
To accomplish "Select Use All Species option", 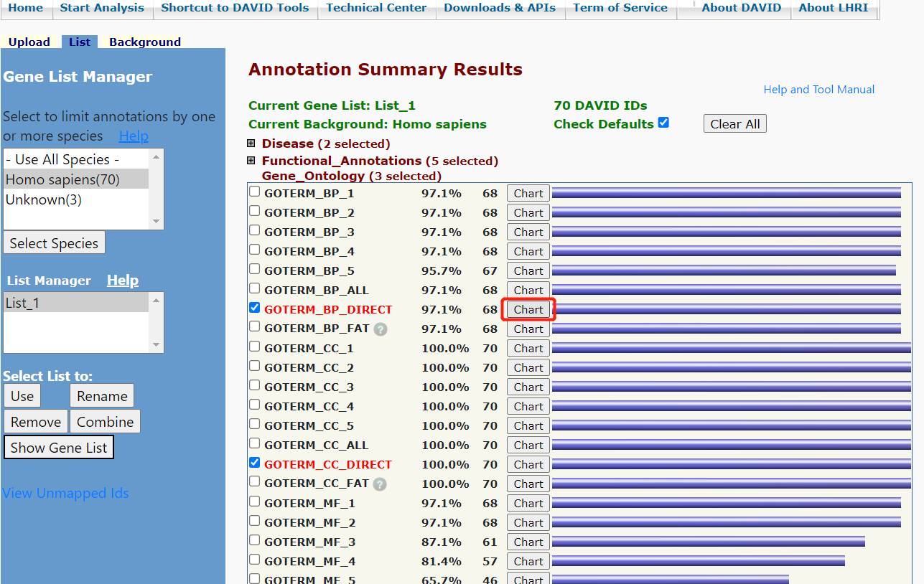I will click(x=76, y=159).
